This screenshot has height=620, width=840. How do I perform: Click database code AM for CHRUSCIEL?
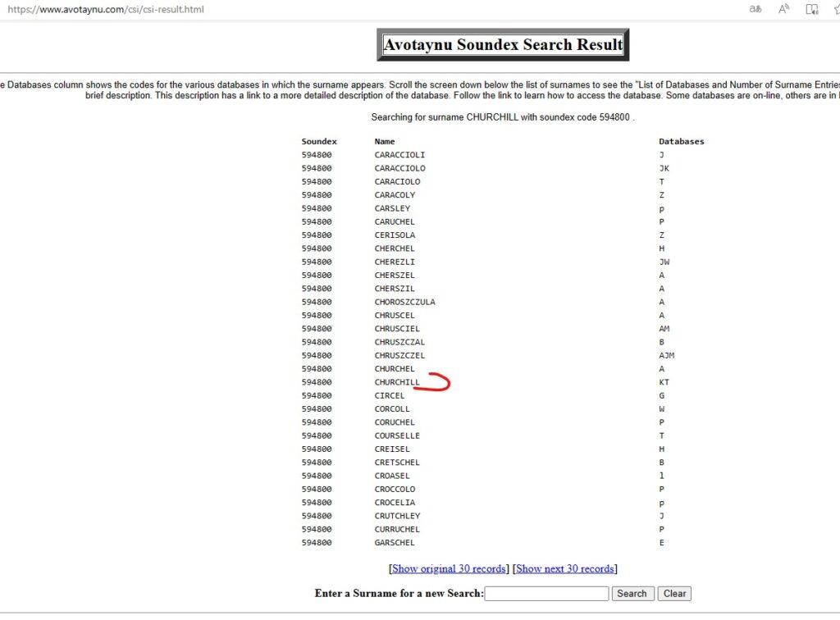(x=664, y=329)
